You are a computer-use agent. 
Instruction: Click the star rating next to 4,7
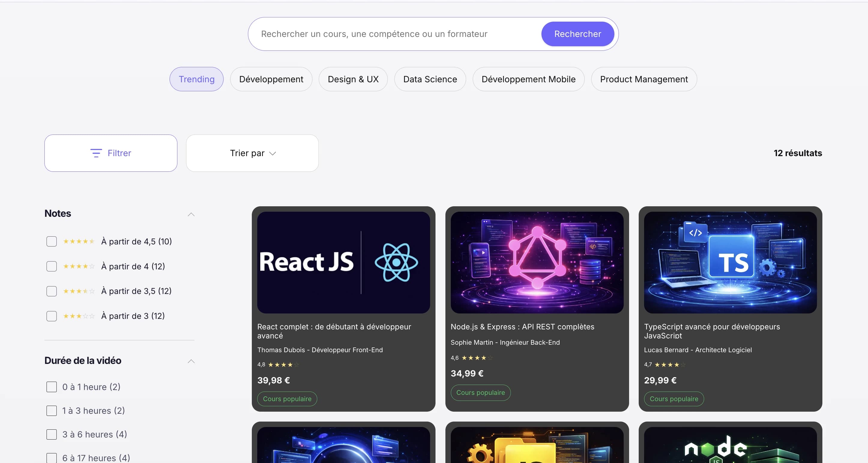670,365
